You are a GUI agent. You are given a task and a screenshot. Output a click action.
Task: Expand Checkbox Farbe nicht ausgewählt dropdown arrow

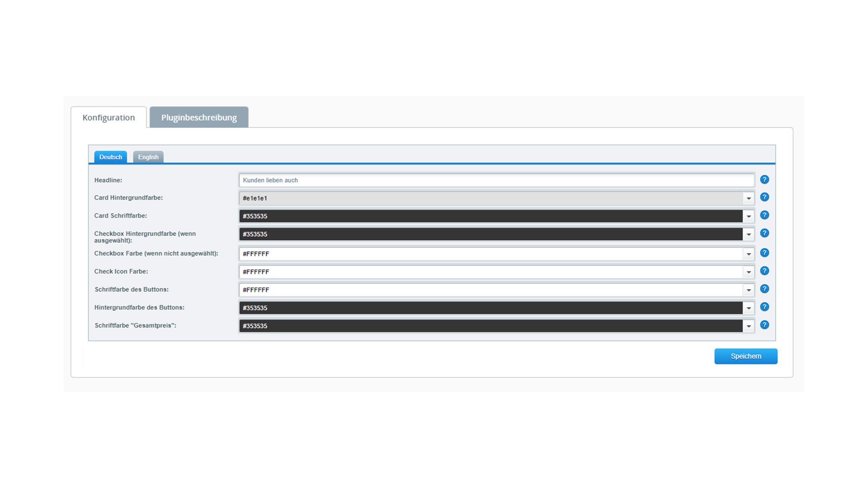(749, 254)
